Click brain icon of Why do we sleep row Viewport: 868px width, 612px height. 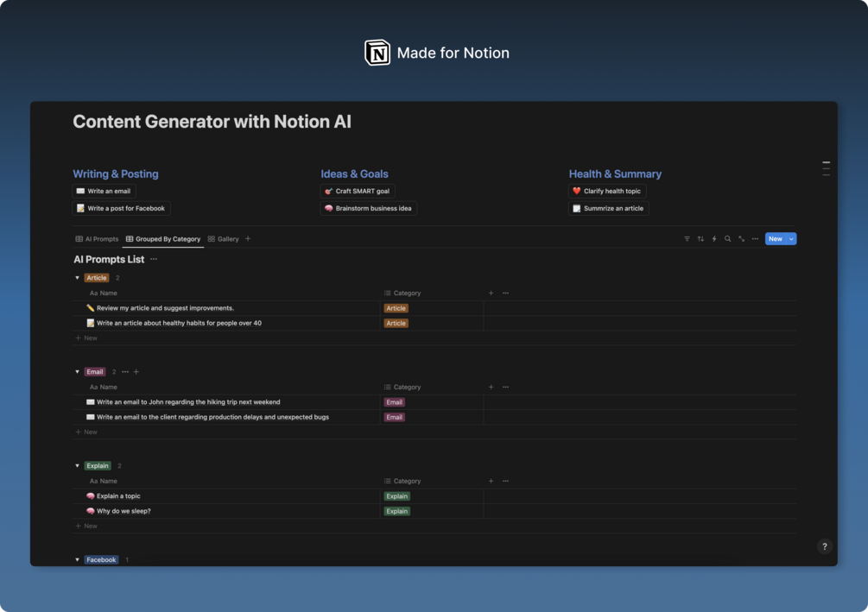[90, 511]
